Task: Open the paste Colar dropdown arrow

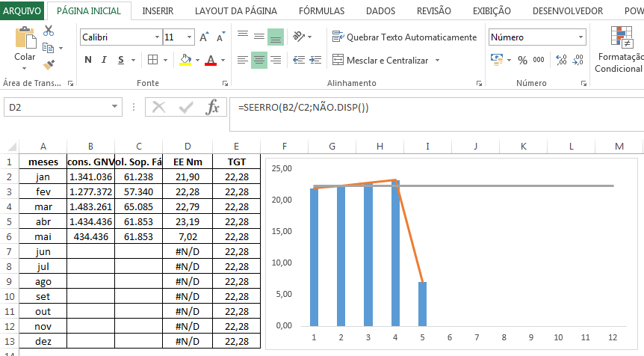Action: 24,68
